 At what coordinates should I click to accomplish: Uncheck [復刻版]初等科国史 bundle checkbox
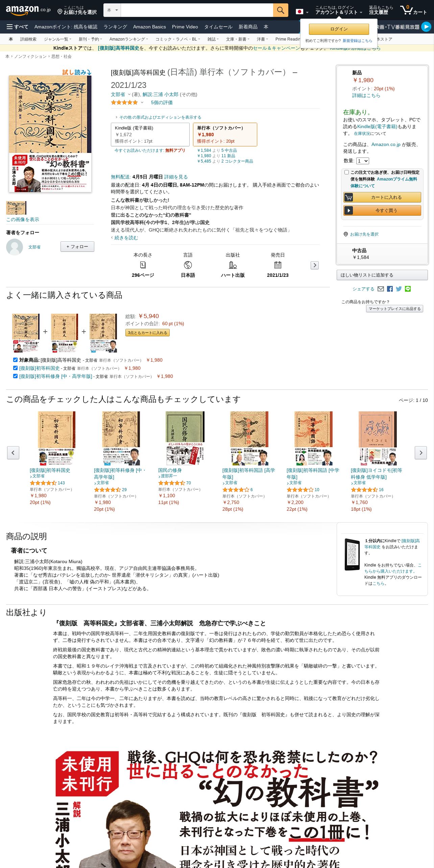[15, 368]
